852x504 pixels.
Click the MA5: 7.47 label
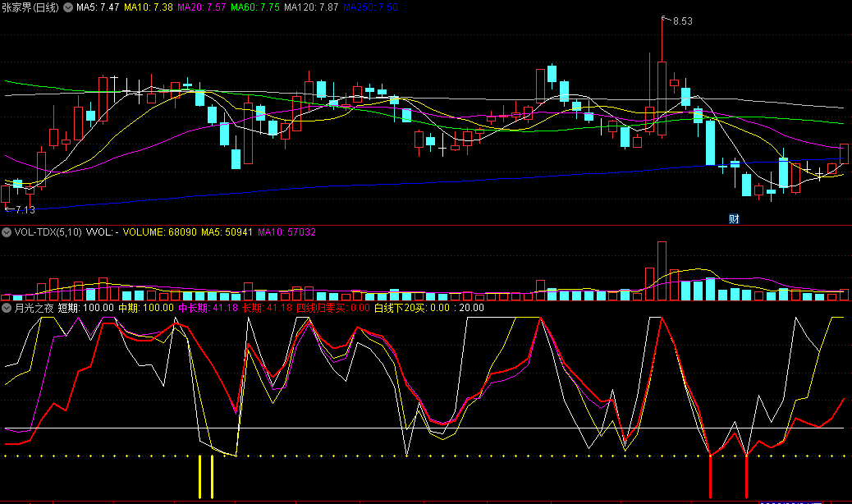coord(98,7)
